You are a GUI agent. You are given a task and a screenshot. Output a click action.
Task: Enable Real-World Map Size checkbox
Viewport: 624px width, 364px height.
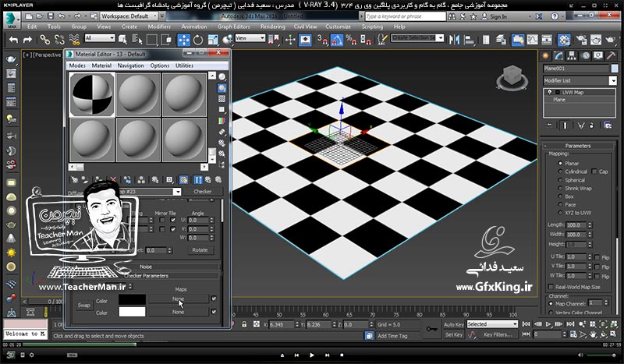coord(551,287)
